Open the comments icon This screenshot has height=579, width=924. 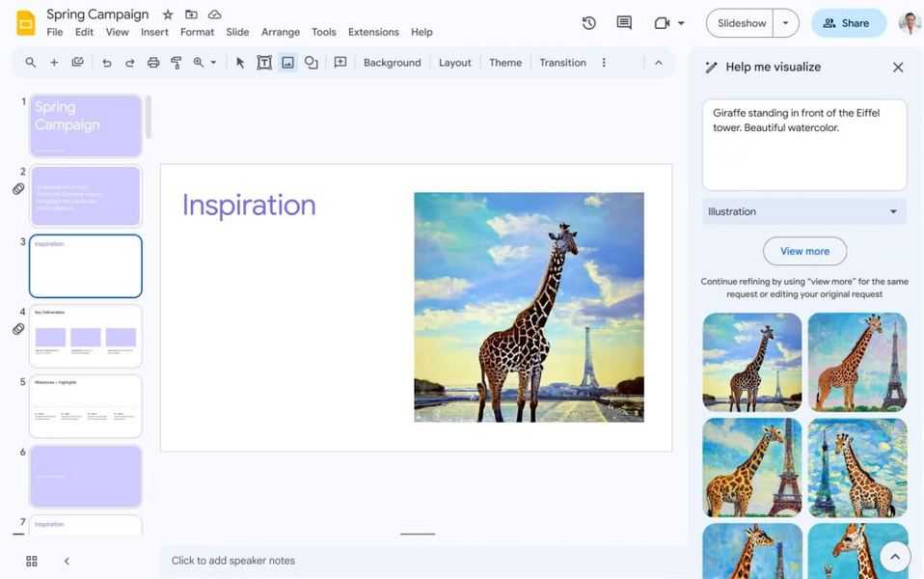[x=624, y=23]
